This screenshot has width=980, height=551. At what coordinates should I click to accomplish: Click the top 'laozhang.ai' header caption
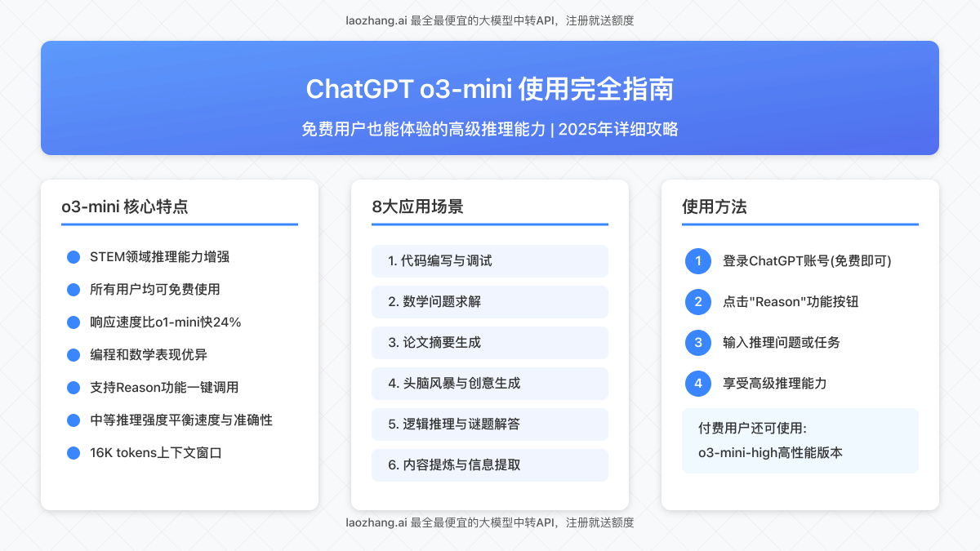490,20
